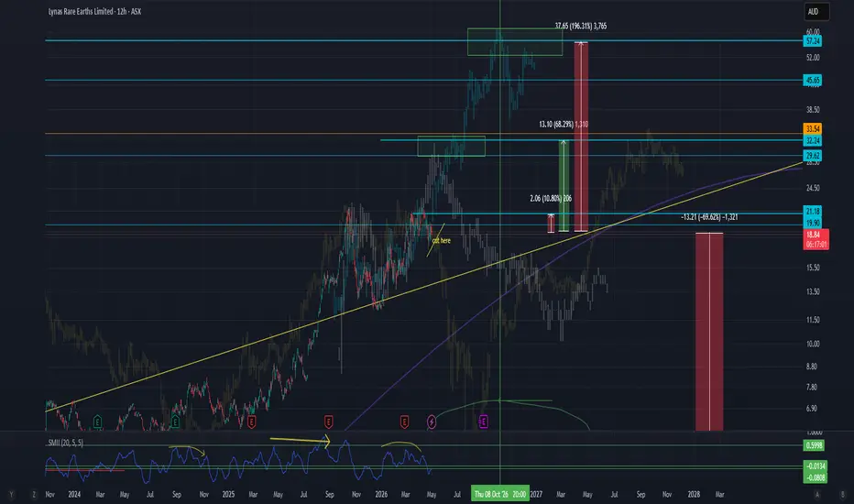Screen dimensions: 854x504
Task: Click the -0.0134 SMII value label
Action: (x=816, y=466)
